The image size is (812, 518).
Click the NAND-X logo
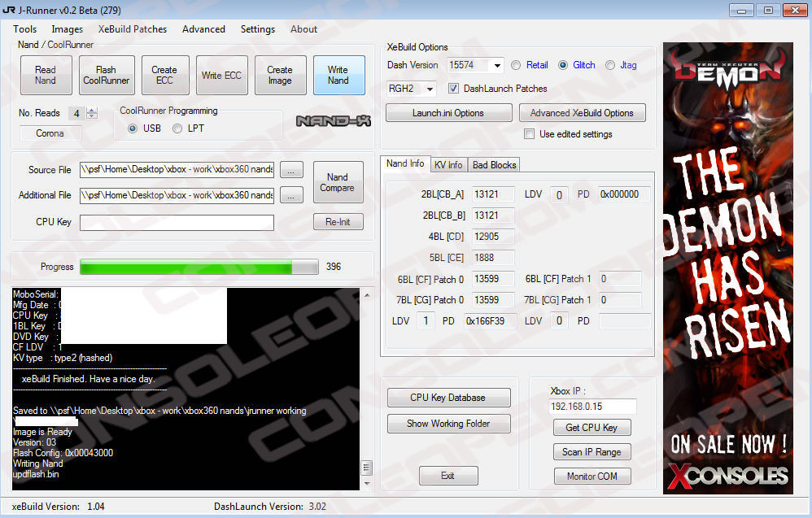[x=334, y=121]
